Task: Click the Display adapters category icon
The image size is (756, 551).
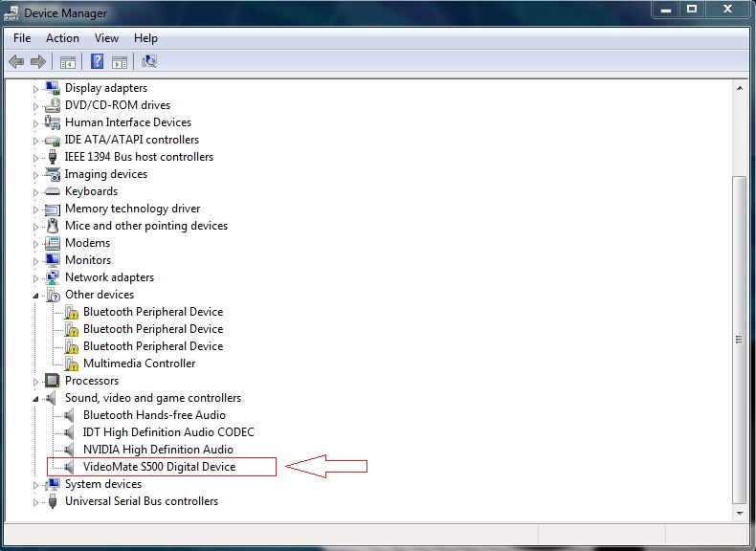Action: point(52,88)
